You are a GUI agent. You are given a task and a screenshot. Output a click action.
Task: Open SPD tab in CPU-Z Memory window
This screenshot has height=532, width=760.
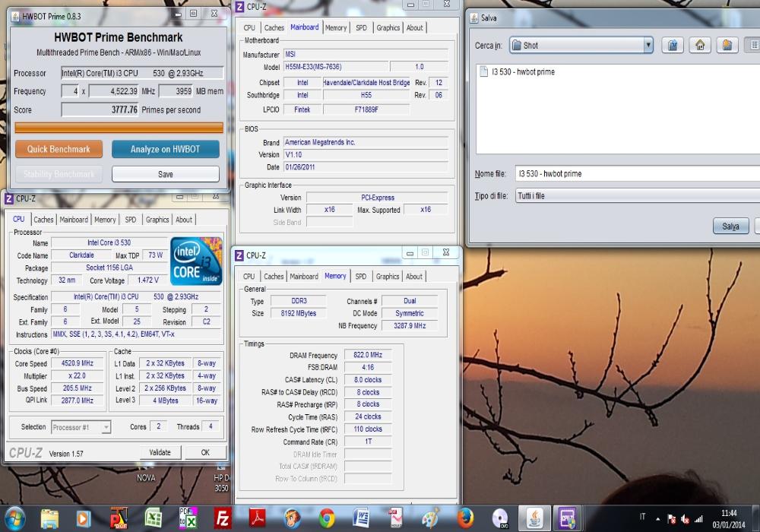click(360, 276)
